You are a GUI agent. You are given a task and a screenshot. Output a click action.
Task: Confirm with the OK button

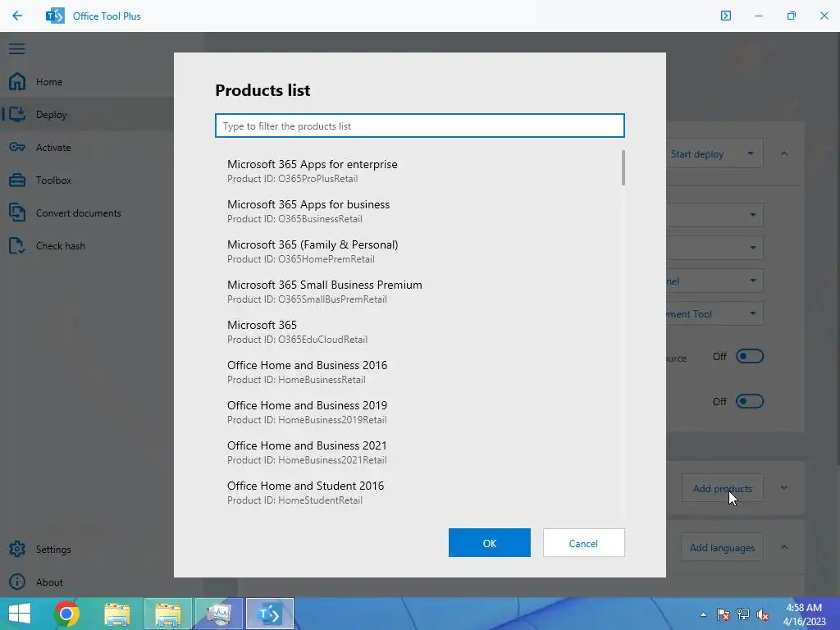[489, 543]
